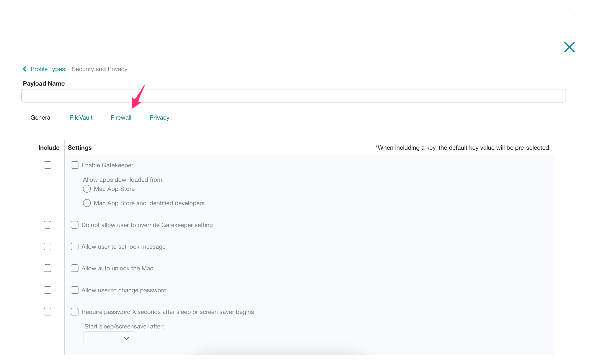Tick Include for require password row
Image resolution: width=597 pixels, height=364 pixels.
tap(47, 312)
